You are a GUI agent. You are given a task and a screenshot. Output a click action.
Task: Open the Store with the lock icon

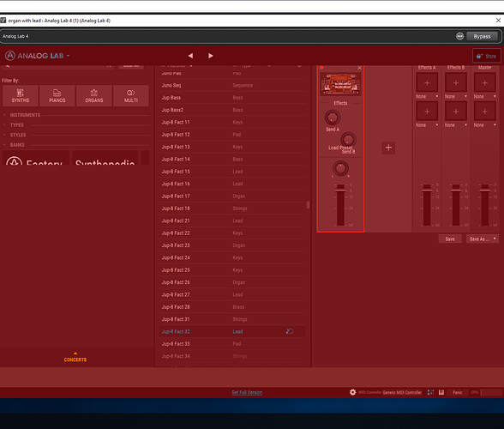(x=486, y=56)
